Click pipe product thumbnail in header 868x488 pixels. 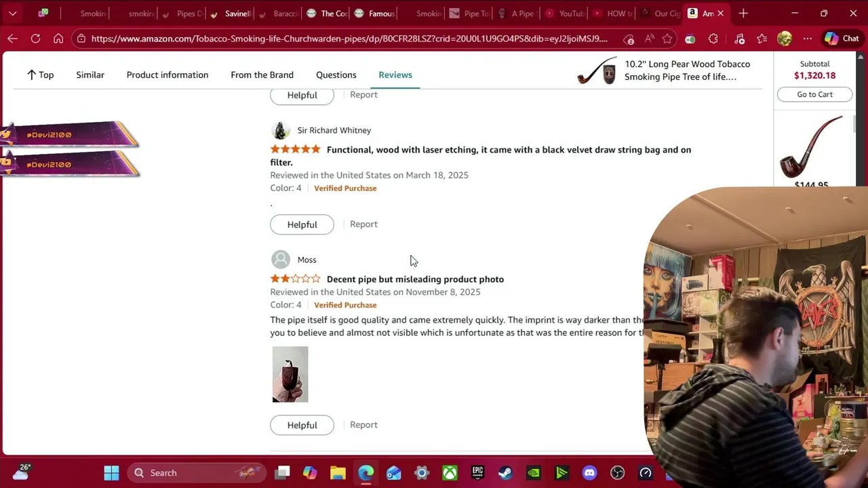(x=597, y=70)
